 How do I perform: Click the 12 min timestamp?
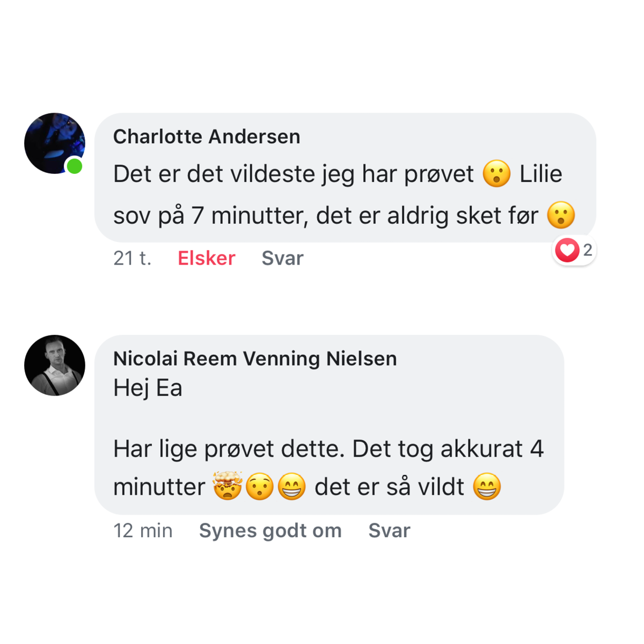(143, 531)
